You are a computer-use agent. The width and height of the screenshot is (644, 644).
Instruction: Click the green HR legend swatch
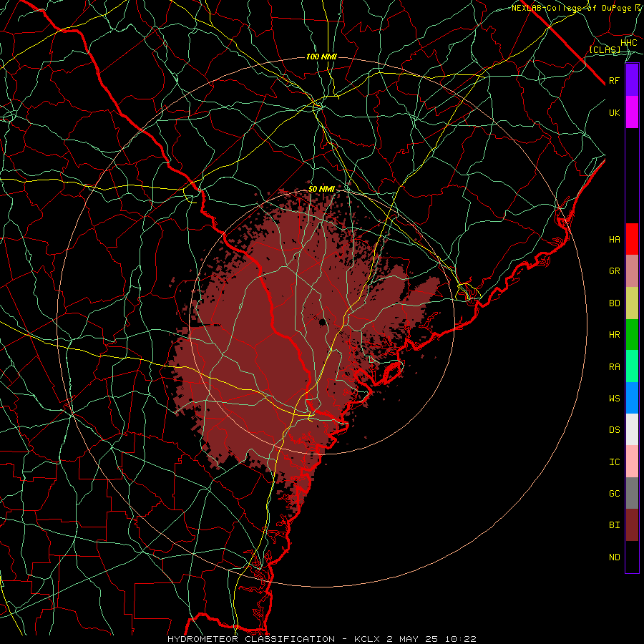point(632,335)
